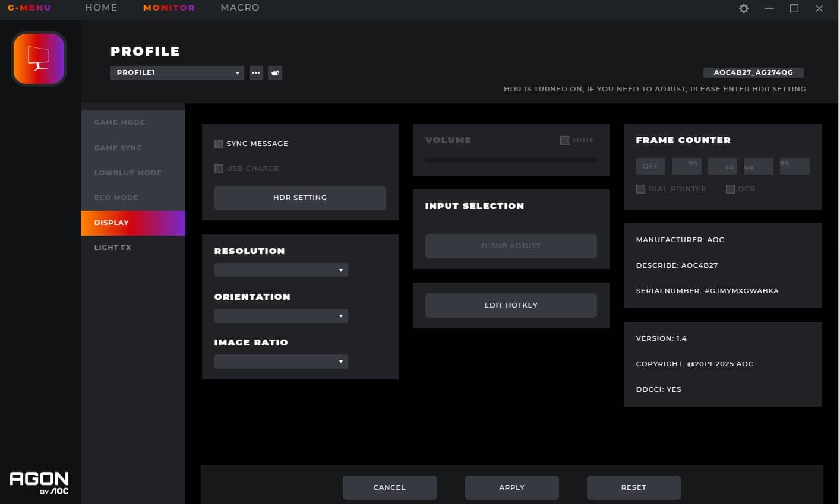Screen dimensions: 840x504
Task: Click the Reset button
Action: click(x=634, y=487)
